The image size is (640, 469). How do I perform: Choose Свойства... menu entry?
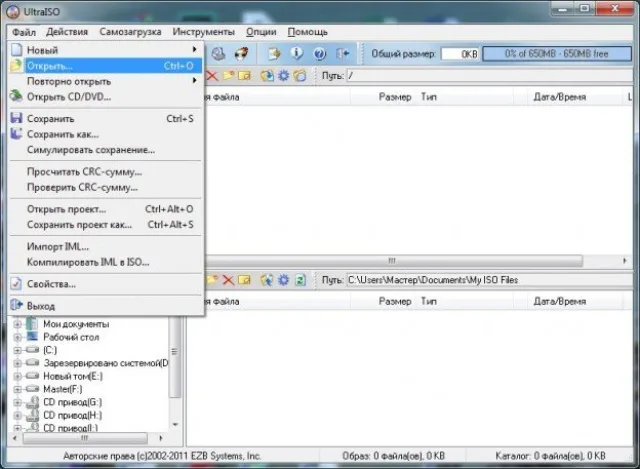click(x=106, y=284)
